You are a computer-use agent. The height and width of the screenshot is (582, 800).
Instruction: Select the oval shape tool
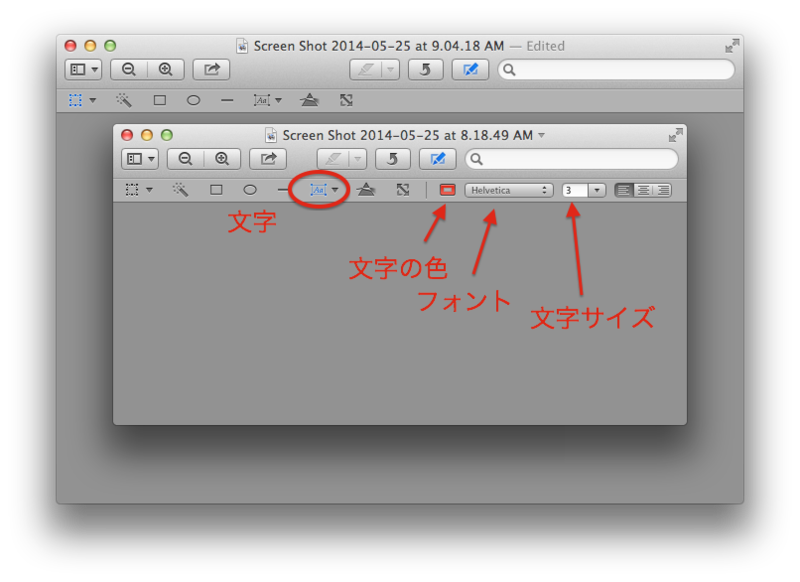[250, 189]
